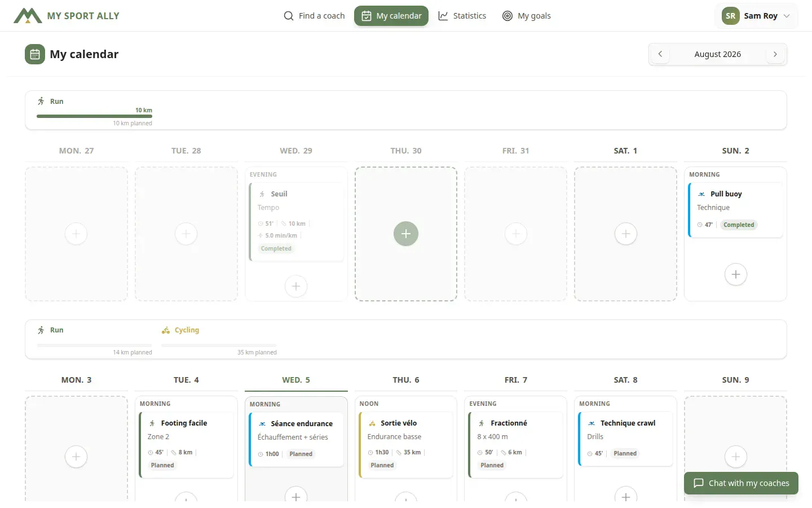
Task: Open the Séance endurance swim session
Action: click(296, 439)
